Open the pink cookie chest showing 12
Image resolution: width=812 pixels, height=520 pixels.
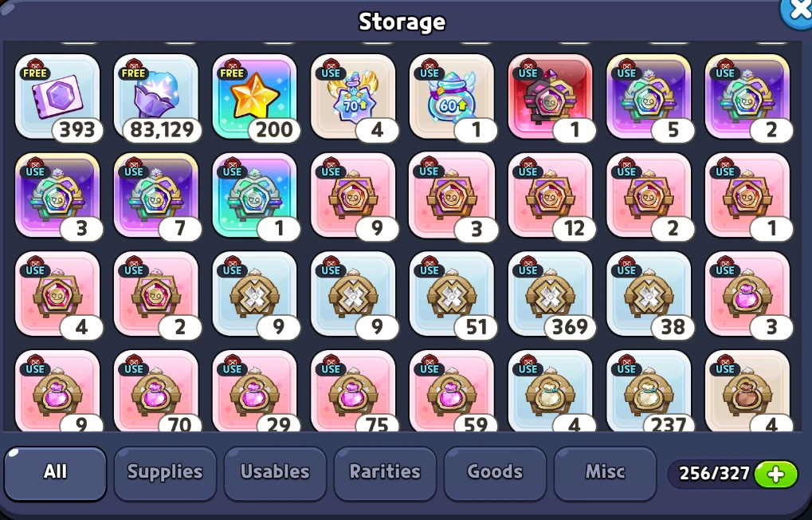click(550, 195)
